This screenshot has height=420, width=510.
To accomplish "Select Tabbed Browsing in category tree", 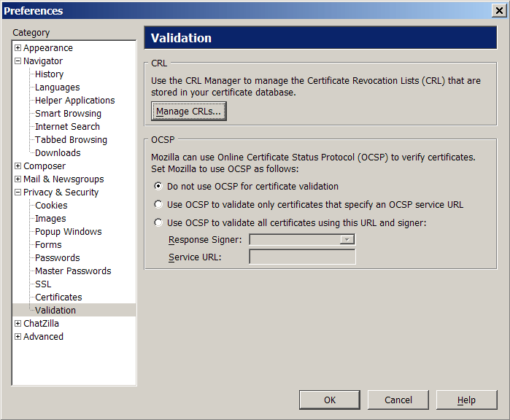I will click(71, 140).
